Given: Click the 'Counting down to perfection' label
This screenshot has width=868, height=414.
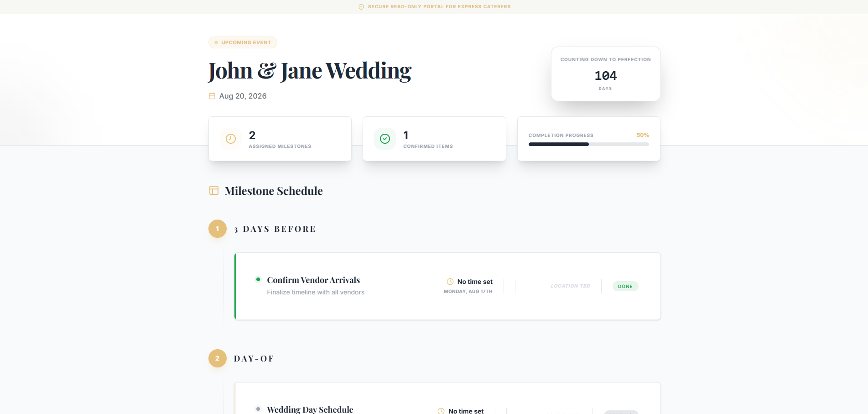Looking at the screenshot, I should click(606, 60).
